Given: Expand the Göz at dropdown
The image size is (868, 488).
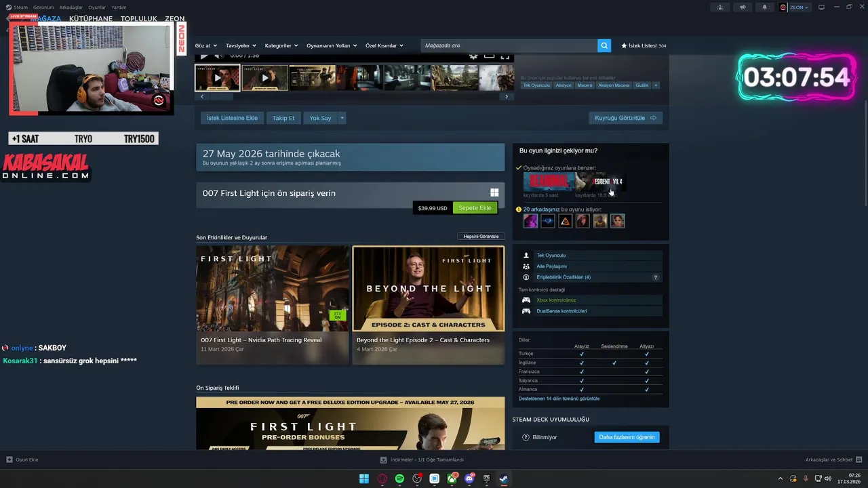Looking at the screenshot, I should tap(206, 45).
